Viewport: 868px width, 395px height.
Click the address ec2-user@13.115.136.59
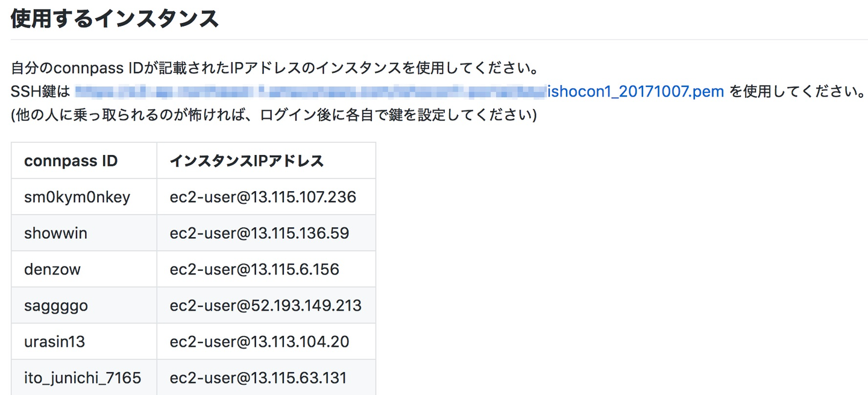259,233
